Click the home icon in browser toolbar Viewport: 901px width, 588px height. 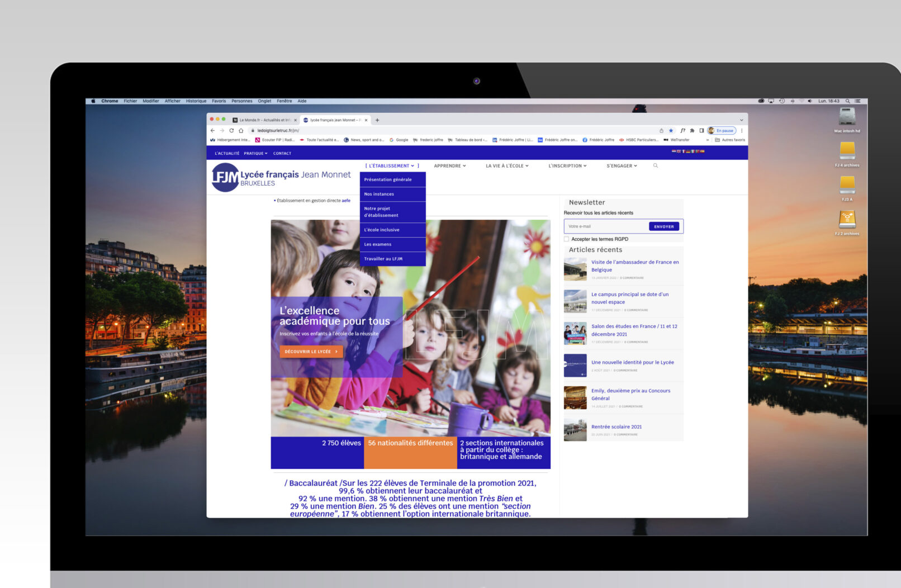pyautogui.click(x=241, y=130)
